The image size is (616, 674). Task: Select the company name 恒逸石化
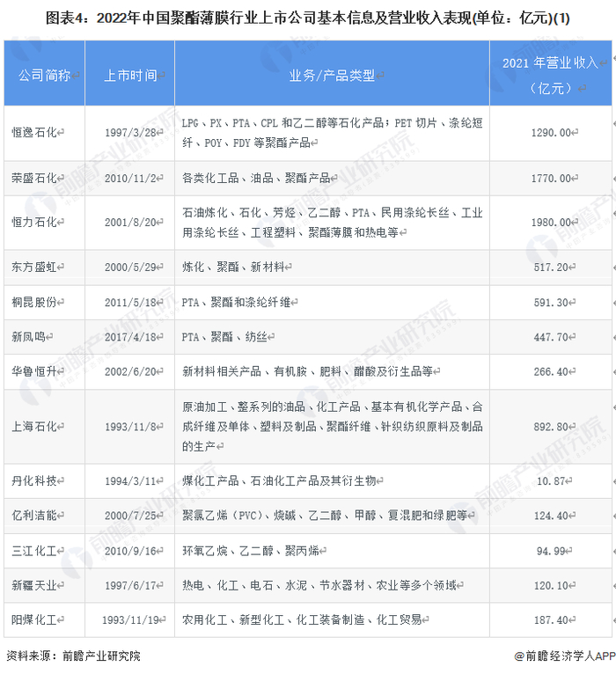tap(34, 132)
